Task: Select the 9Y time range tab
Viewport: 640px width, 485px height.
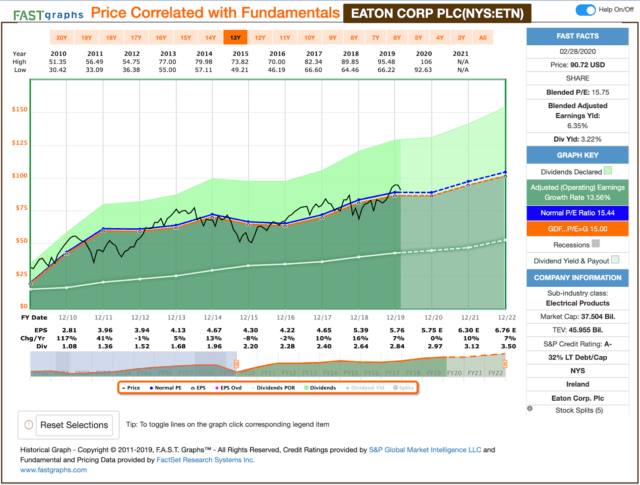Action: coord(333,38)
